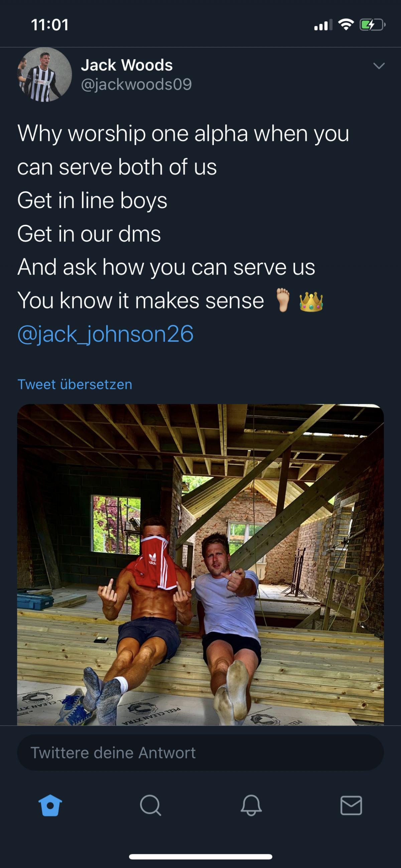Open the Messages envelope tab

(x=351, y=805)
